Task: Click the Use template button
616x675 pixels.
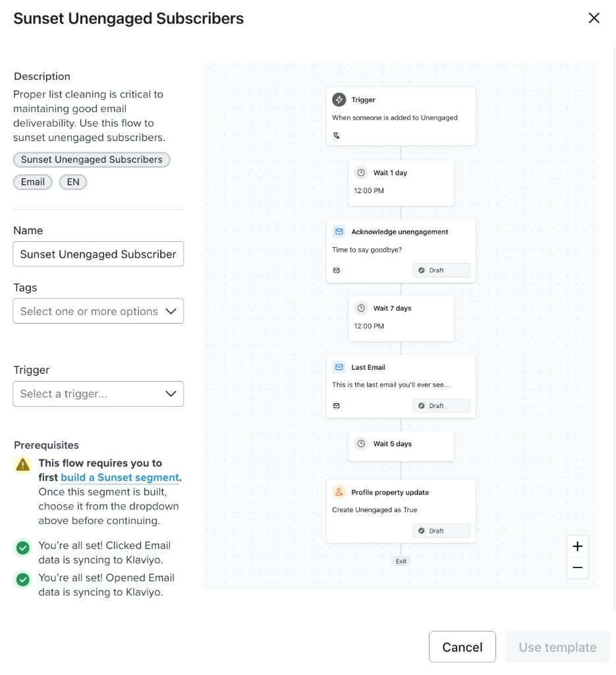Action: (557, 647)
